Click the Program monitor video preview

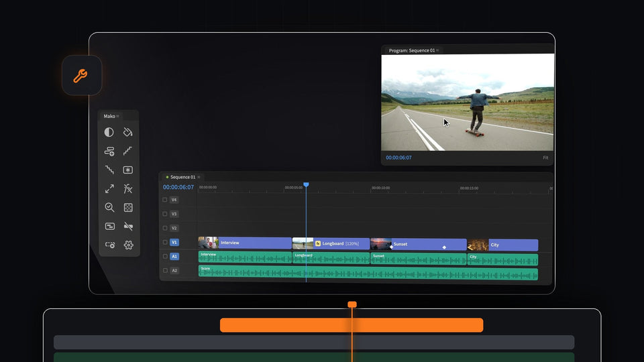468,102
